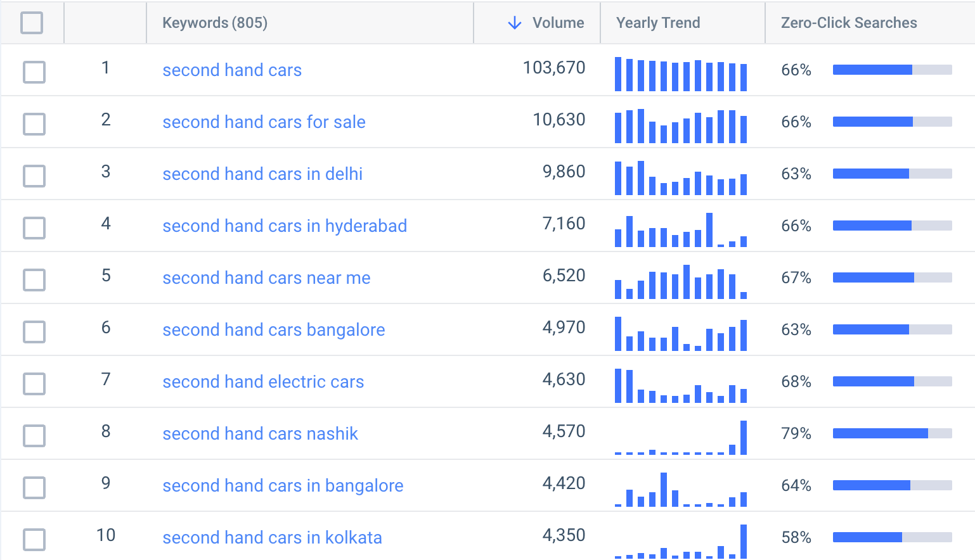This screenshot has width=975, height=560.
Task: Open the keyword 'second hand cars'
Action: [232, 70]
